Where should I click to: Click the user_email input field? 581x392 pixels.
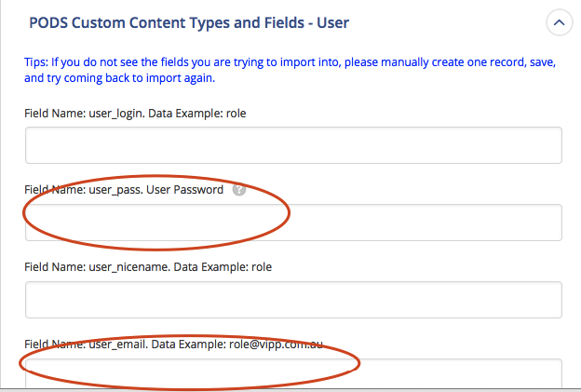[293, 373]
